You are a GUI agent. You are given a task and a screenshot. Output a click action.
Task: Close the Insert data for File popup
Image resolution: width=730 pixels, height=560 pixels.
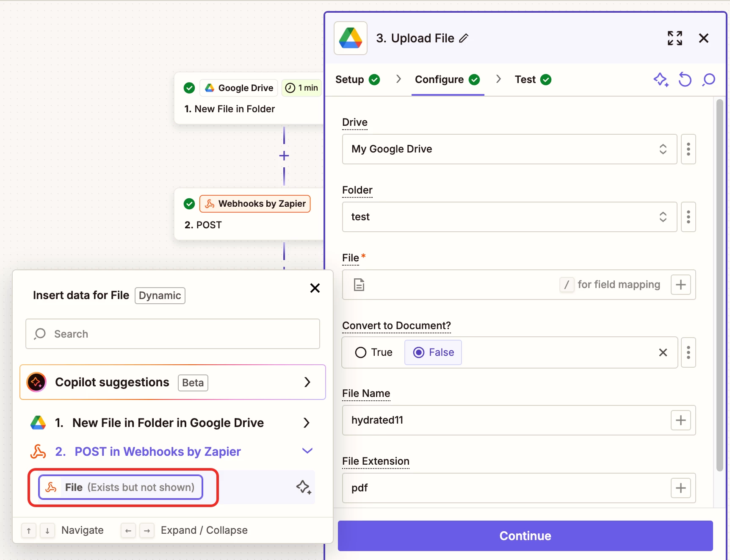pyautogui.click(x=315, y=288)
